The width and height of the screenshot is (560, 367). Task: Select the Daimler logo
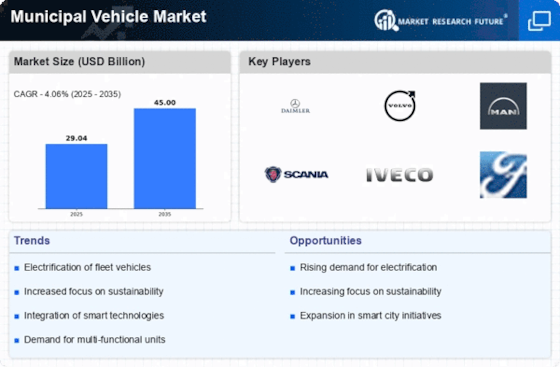click(295, 106)
